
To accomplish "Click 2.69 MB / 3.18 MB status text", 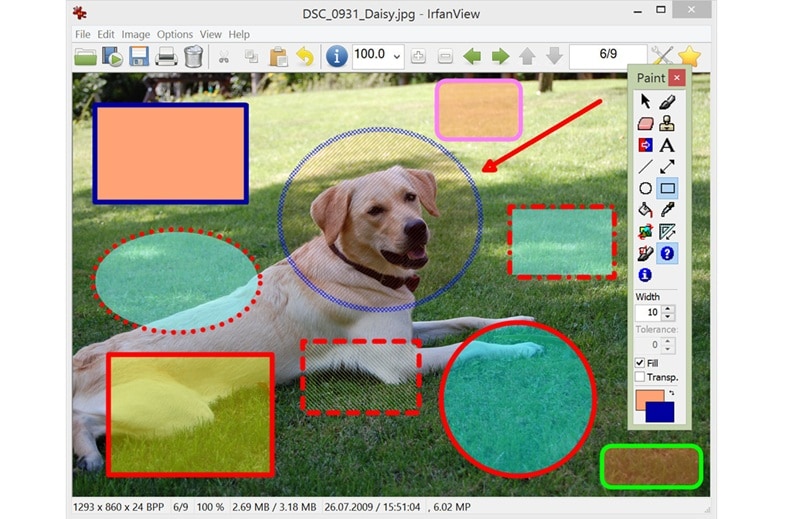I will 274,507.
